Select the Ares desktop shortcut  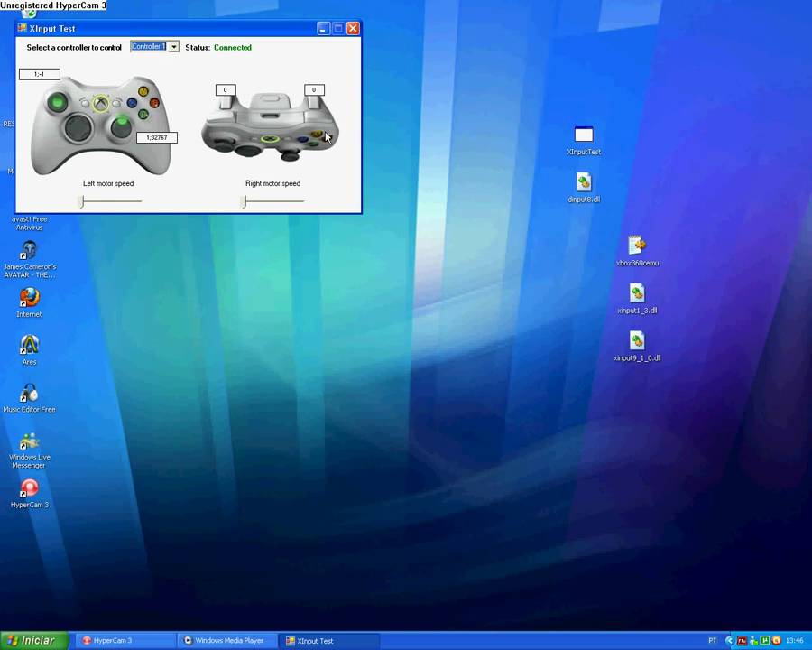tap(30, 350)
